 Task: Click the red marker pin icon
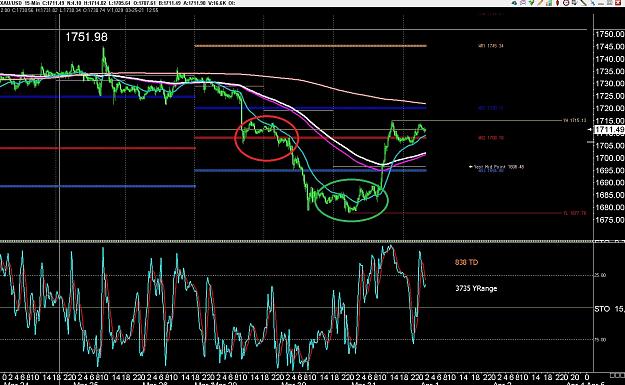pos(557,3)
